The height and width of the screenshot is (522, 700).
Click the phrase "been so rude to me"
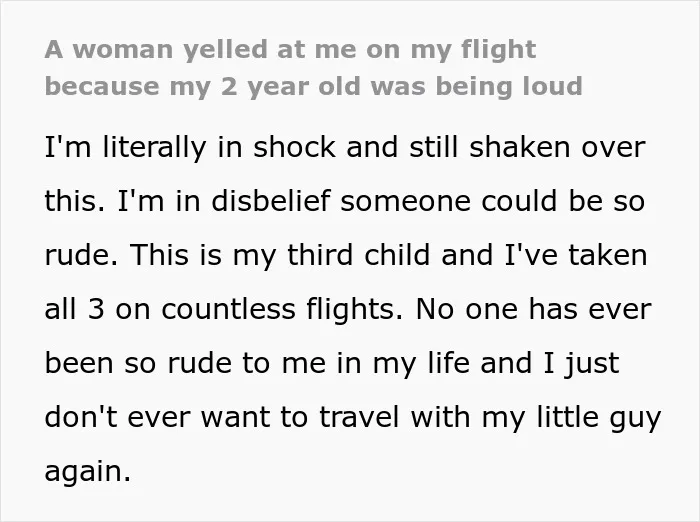pyautogui.click(x=185, y=363)
